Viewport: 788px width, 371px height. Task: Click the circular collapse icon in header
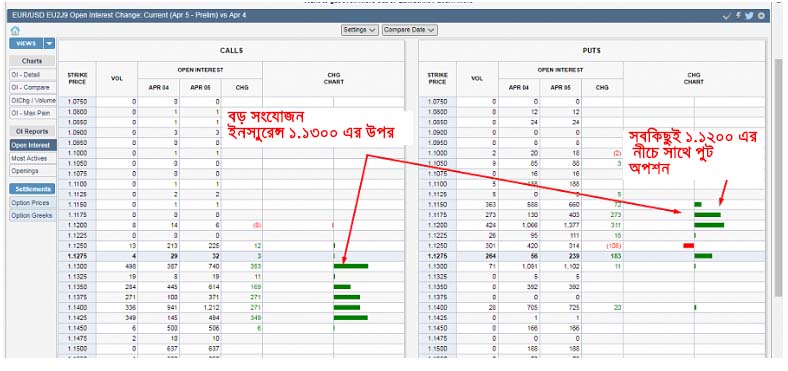click(x=761, y=16)
